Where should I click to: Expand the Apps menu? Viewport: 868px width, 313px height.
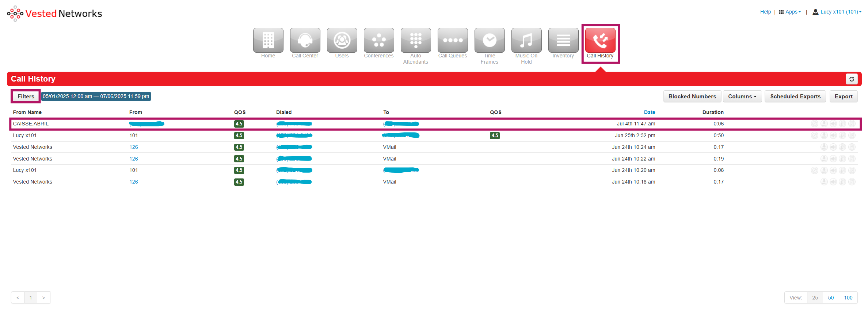tap(789, 12)
